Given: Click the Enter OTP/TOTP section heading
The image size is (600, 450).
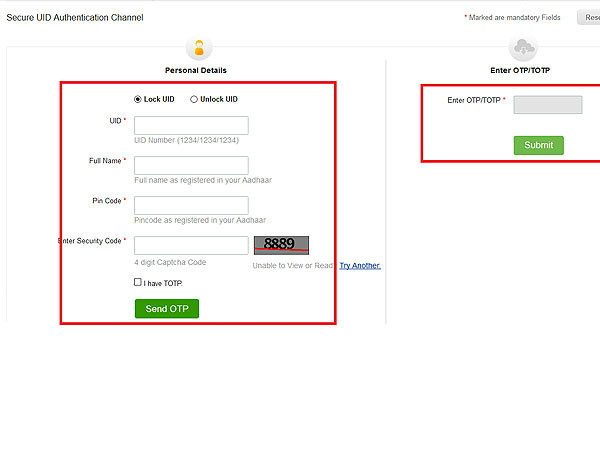Looking at the screenshot, I should pyautogui.click(x=523, y=70).
